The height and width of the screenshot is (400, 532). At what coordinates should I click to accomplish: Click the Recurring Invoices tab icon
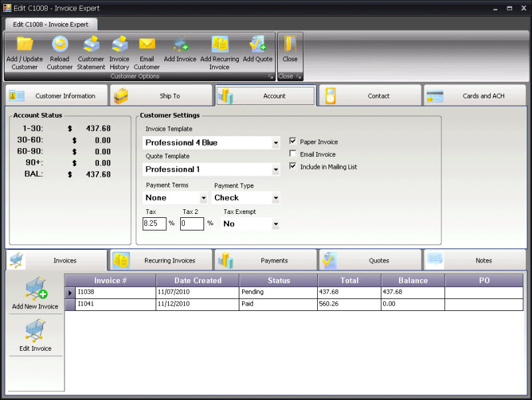coord(121,260)
